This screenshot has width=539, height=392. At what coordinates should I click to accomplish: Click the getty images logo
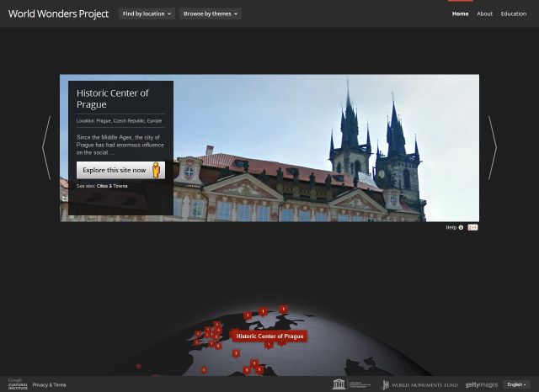click(x=482, y=384)
